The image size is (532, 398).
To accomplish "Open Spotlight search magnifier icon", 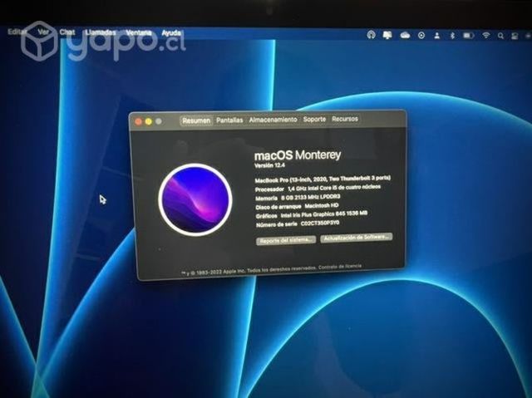I will pos(500,36).
